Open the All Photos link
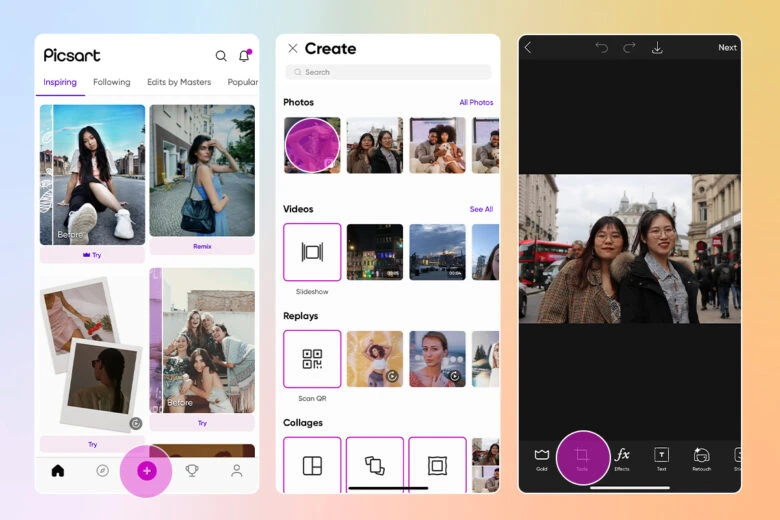Screen dimensions: 780x520 pyautogui.click(x=476, y=103)
